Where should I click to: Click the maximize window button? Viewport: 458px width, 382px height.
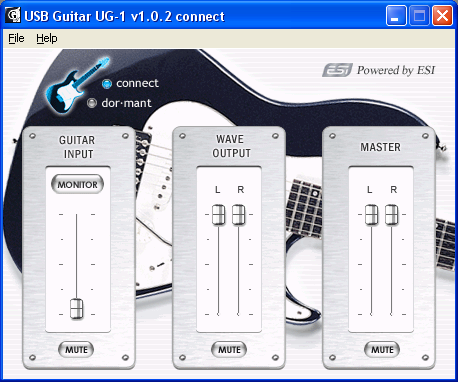click(419, 16)
